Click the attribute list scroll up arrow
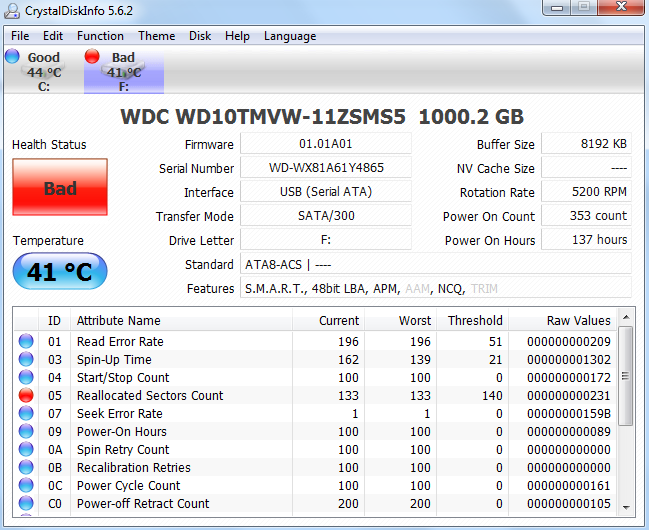649x530 pixels. [626, 317]
